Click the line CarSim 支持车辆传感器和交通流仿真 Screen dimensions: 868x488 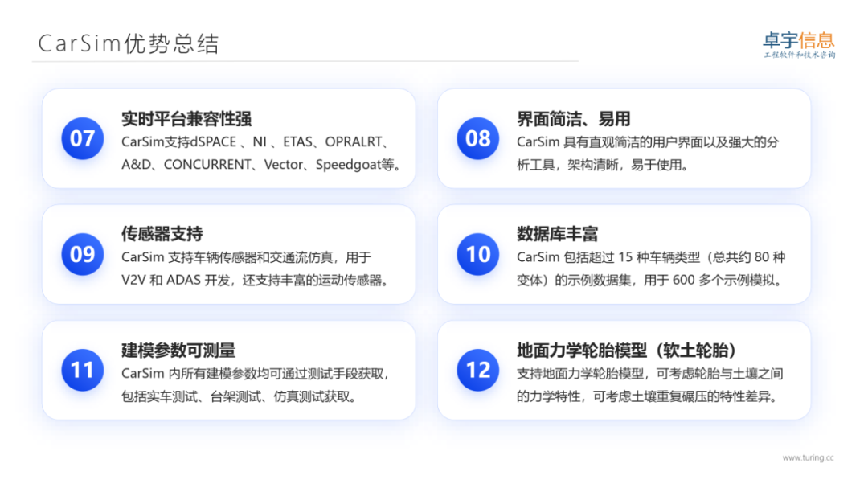click(x=247, y=257)
